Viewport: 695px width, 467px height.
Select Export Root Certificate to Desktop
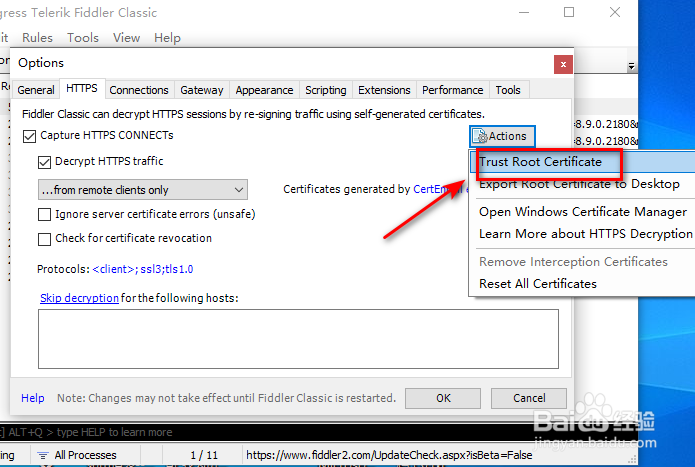click(x=582, y=183)
